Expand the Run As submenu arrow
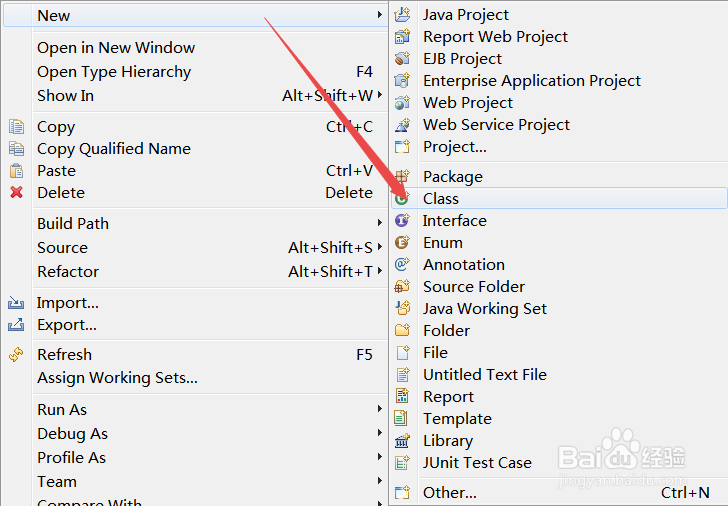The height and width of the screenshot is (506, 728). point(380,410)
